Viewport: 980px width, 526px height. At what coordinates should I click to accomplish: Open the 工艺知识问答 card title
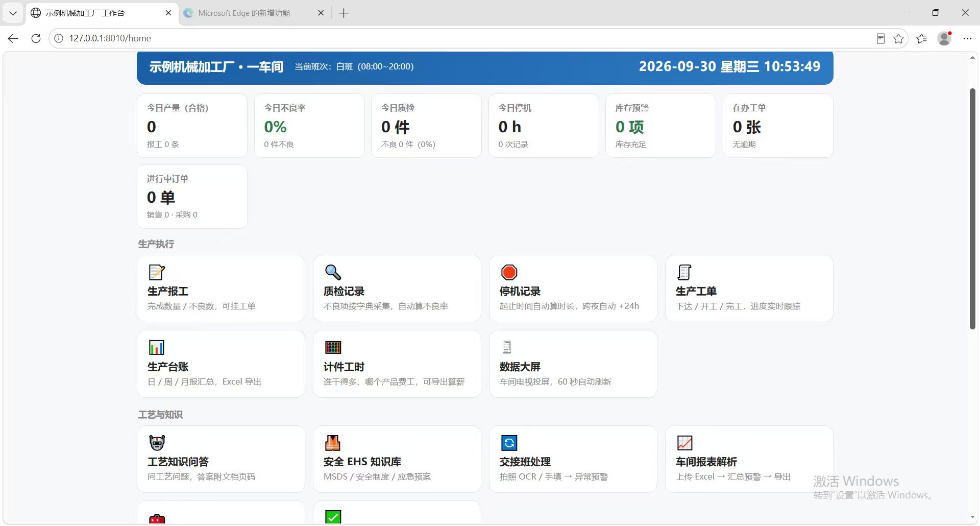click(178, 462)
